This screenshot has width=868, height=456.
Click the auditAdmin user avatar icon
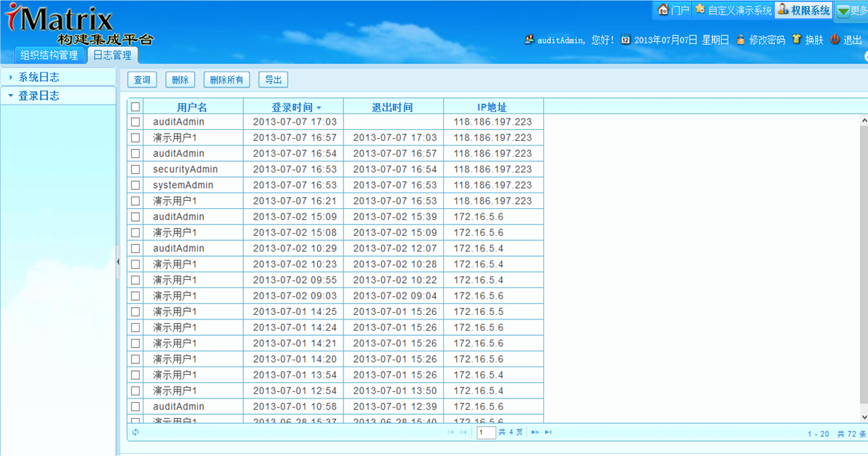coord(530,40)
